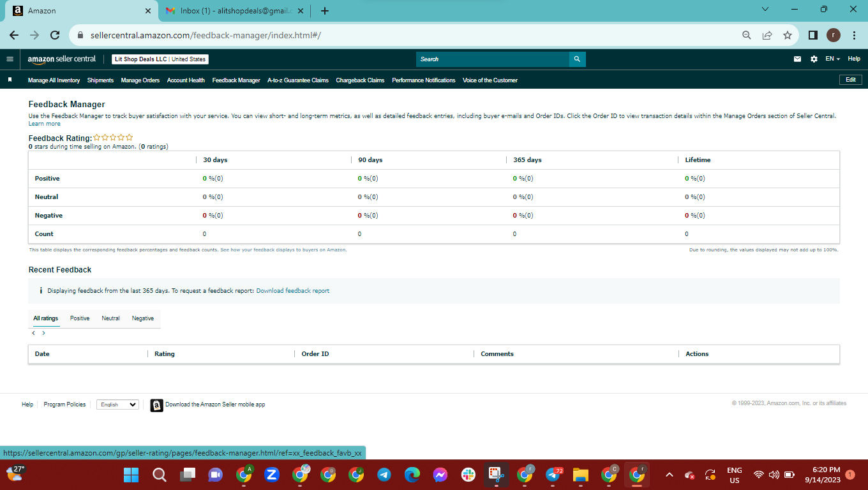868x490 pixels.
Task: Click the Amazon Seller mobile app icon
Action: 156,405
